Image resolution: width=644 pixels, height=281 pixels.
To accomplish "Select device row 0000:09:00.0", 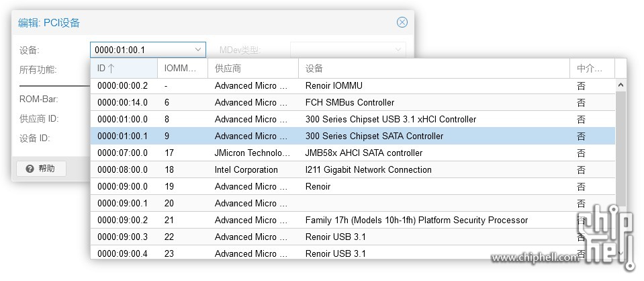I will click(x=353, y=186).
